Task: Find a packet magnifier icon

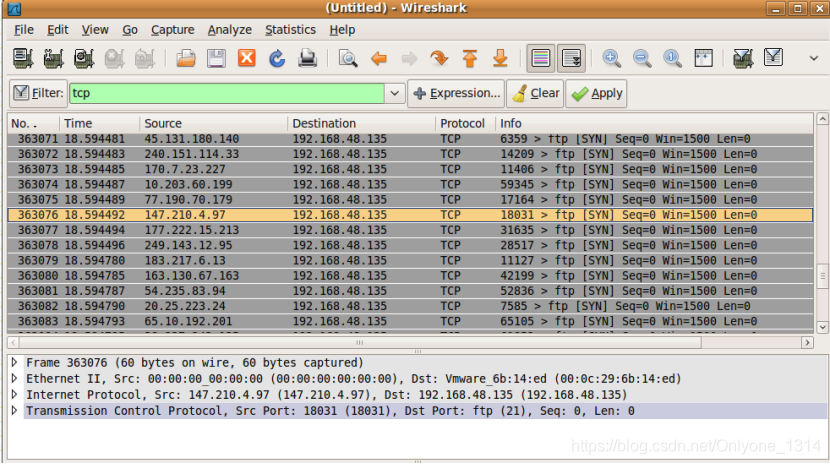Action: [x=348, y=58]
